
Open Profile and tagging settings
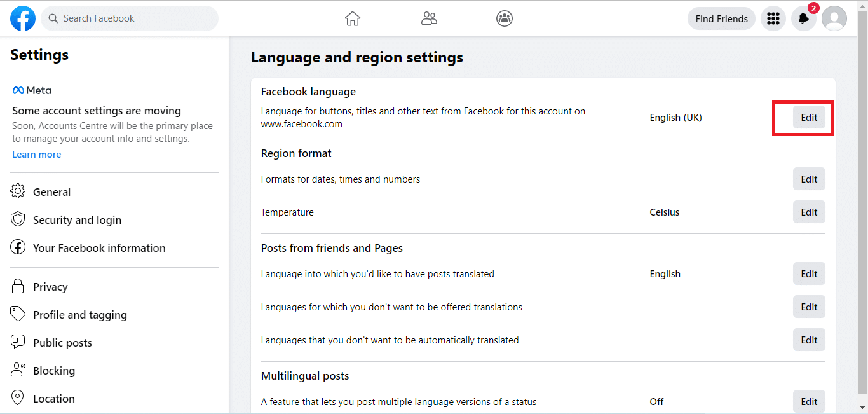click(x=114, y=315)
